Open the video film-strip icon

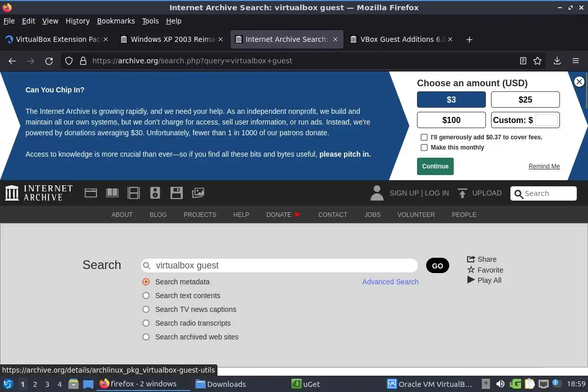(134, 193)
